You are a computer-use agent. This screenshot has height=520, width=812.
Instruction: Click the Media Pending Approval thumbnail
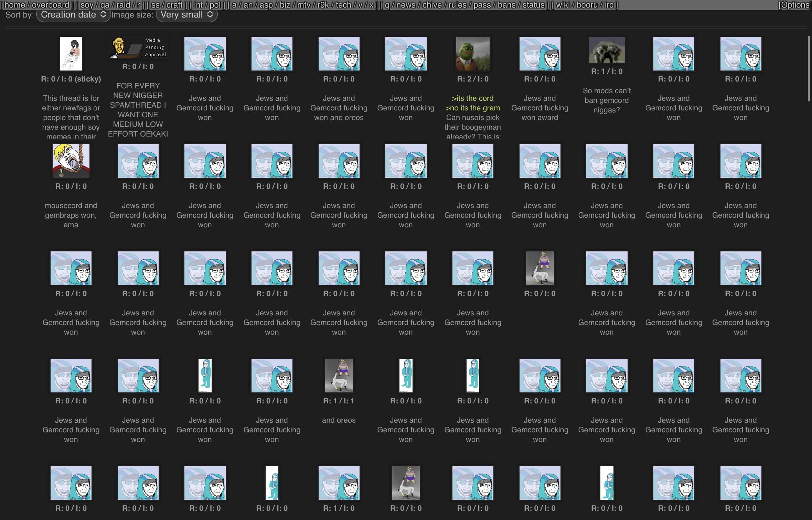click(x=138, y=47)
